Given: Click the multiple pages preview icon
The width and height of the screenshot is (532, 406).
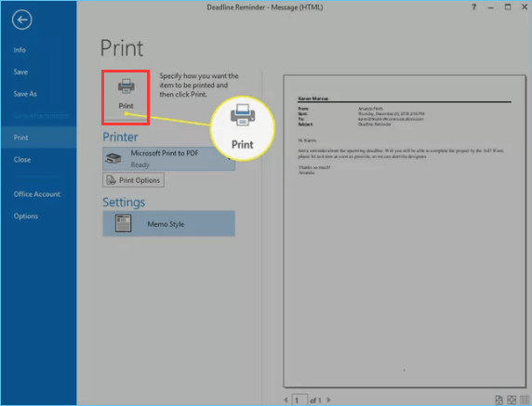Looking at the screenshot, I should (x=525, y=400).
